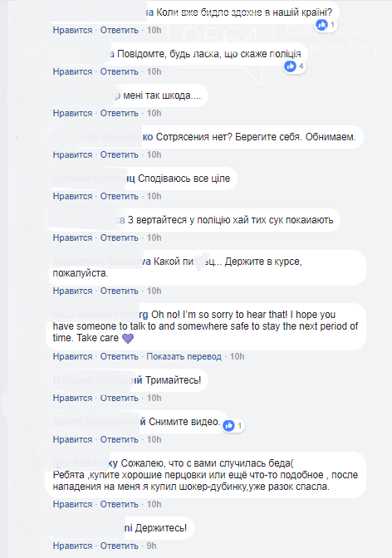The height and width of the screenshot is (558, 392).
Task: Like the 'мені так шкода' comment
Action: 72,113
